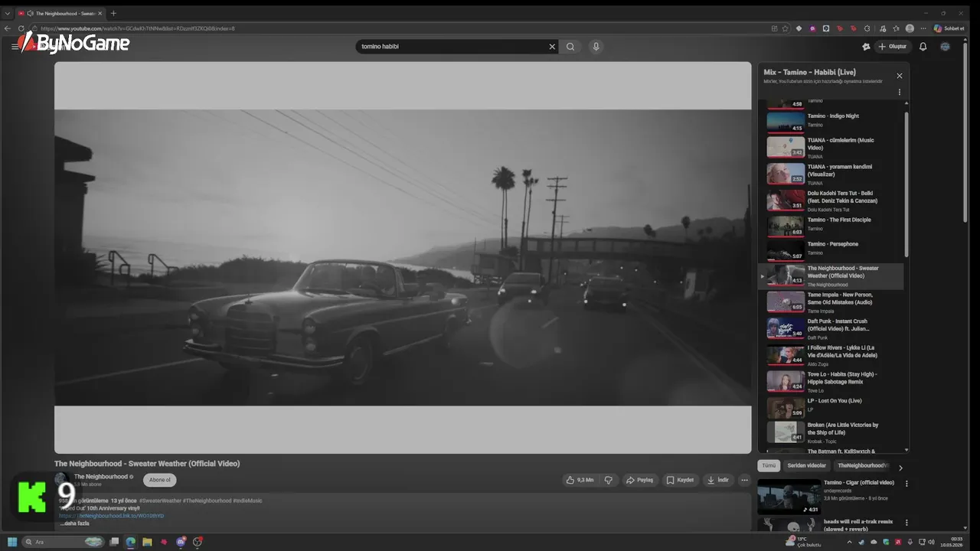This screenshot has height=551, width=980.
Task: Click the Mix playlist panel scrollbar
Action: pyautogui.click(x=906, y=184)
